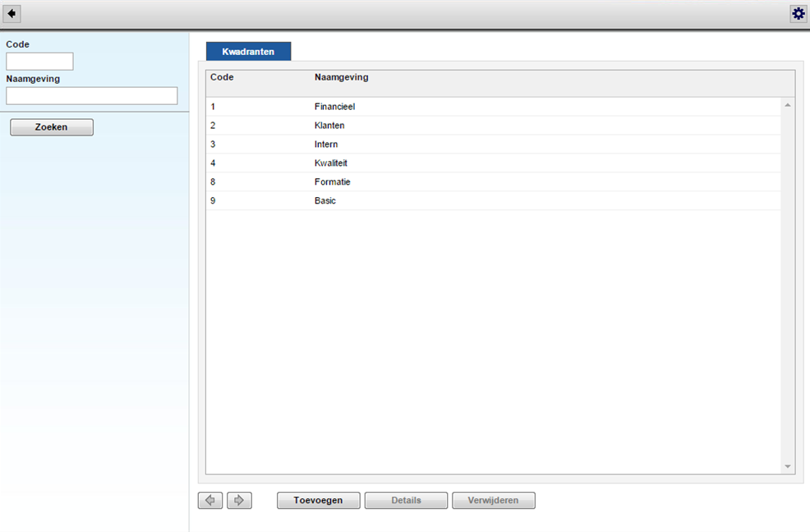Image resolution: width=810 pixels, height=532 pixels.
Task: Click the list scrollbar up arrow
Action: [788, 105]
